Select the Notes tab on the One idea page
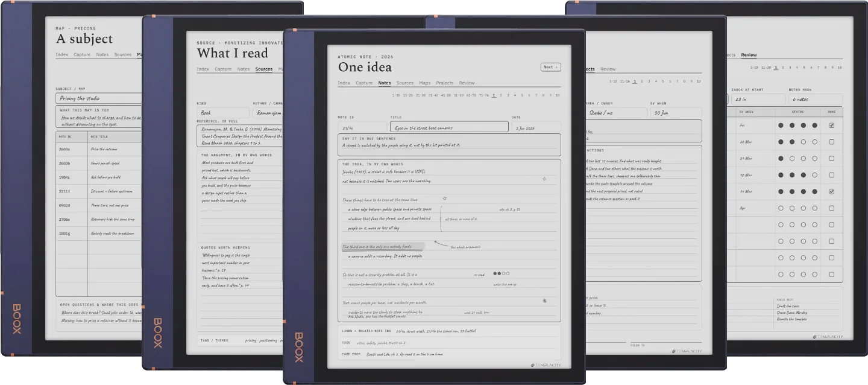 (x=385, y=83)
